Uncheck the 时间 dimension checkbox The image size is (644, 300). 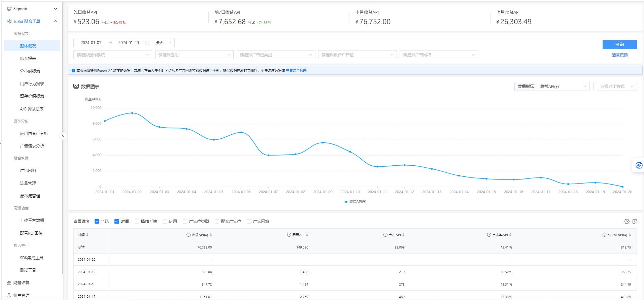pyautogui.click(x=117, y=222)
